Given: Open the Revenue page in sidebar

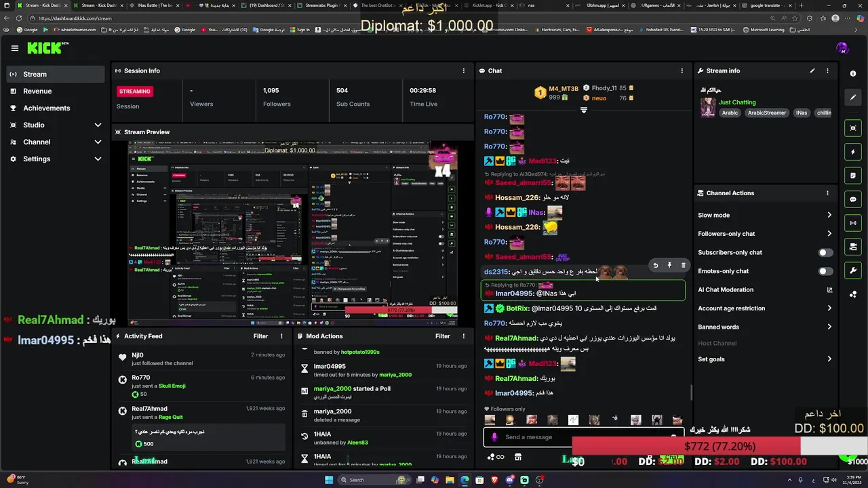Looking at the screenshot, I should pyautogui.click(x=56, y=91).
